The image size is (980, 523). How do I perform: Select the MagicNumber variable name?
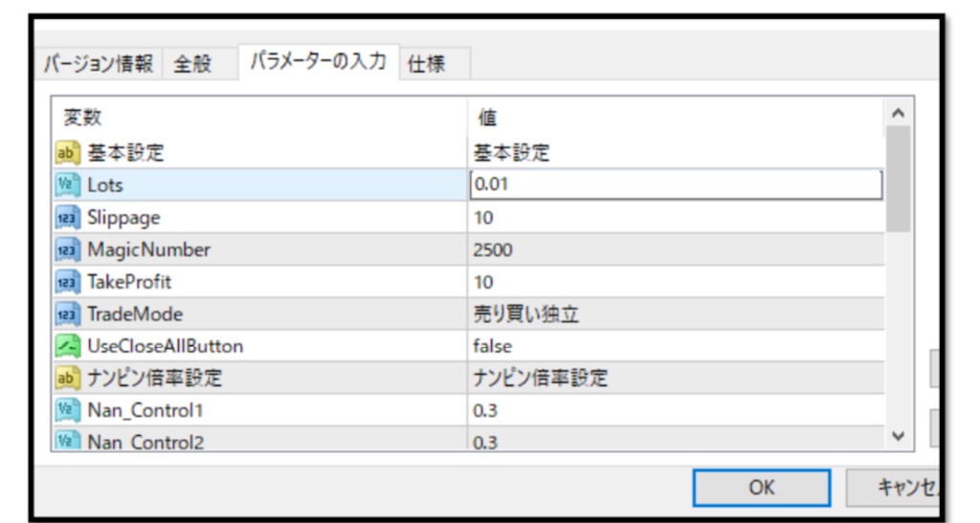pyautogui.click(x=148, y=250)
